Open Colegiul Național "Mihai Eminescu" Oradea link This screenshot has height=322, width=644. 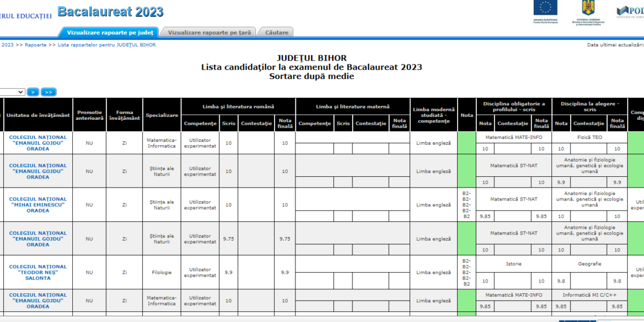click(x=38, y=205)
